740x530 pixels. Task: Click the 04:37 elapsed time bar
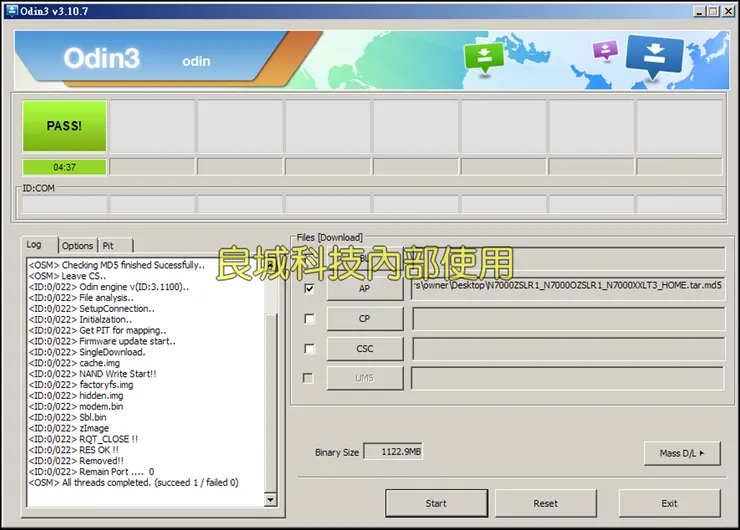coord(64,167)
